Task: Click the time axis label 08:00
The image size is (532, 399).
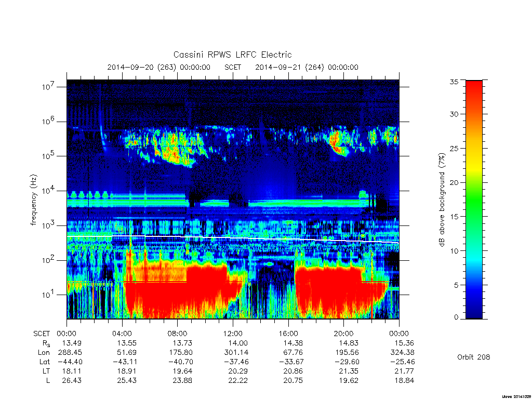Action: point(178,334)
